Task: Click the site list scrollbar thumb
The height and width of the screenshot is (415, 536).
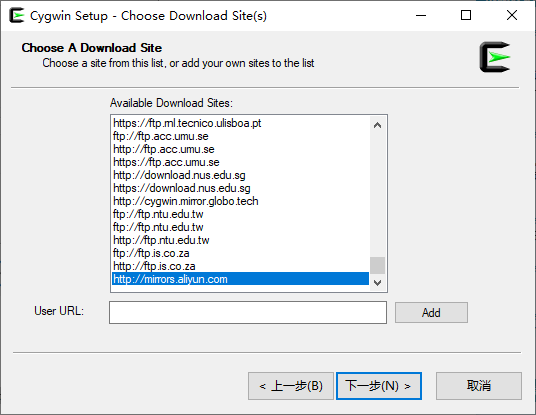Action: [x=377, y=265]
